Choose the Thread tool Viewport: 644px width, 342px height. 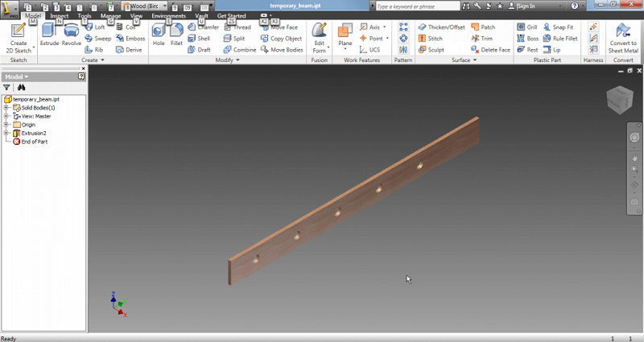pyautogui.click(x=237, y=27)
